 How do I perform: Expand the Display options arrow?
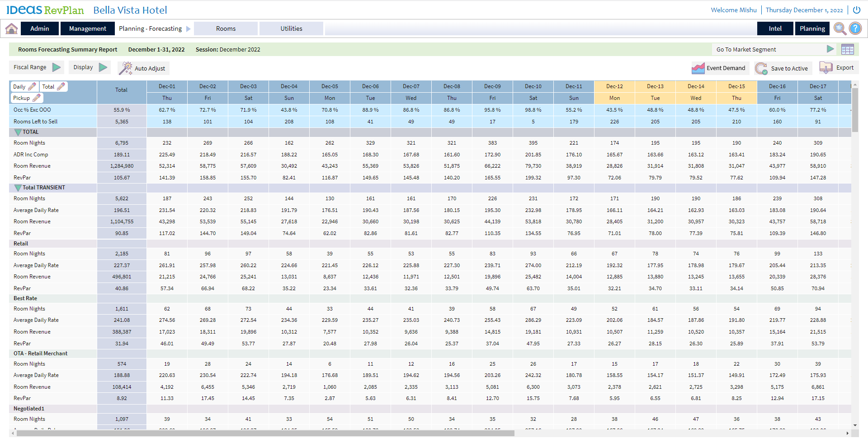coord(103,67)
